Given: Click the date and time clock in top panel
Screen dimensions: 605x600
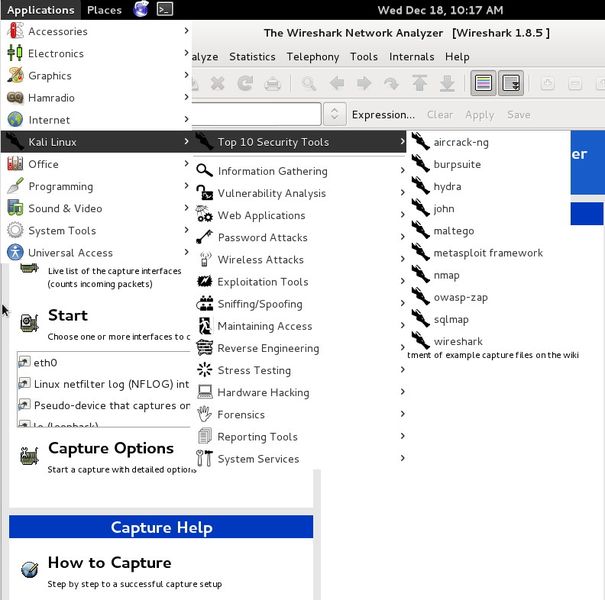Looking at the screenshot, I should click(x=440, y=10).
